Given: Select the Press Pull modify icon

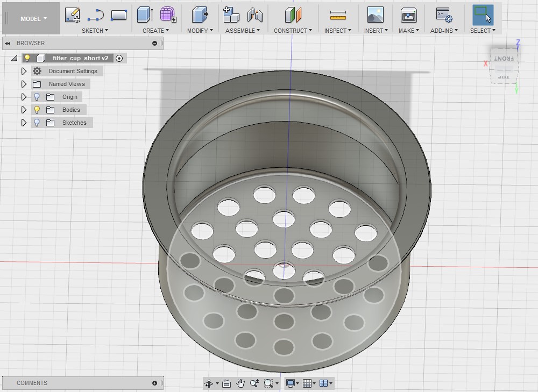Looking at the screenshot, I should pos(200,15).
